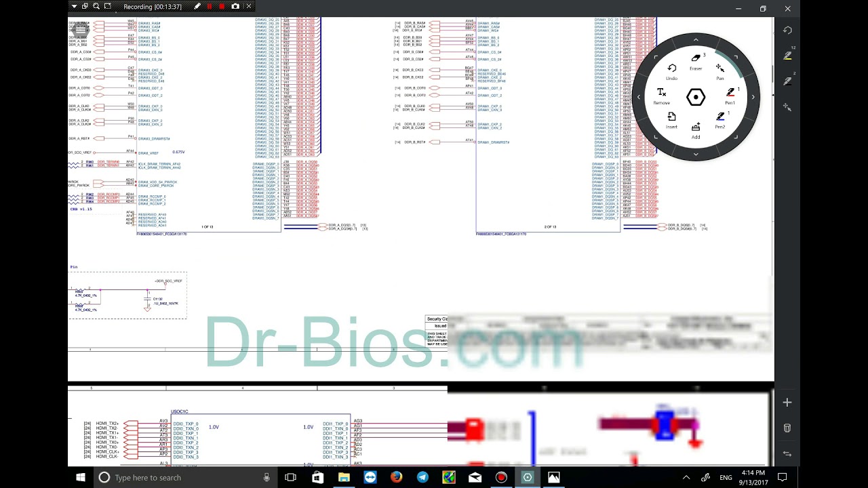Click the Windows Ink pen tray icon
Screen dimensions: 868x488
pos(706,477)
